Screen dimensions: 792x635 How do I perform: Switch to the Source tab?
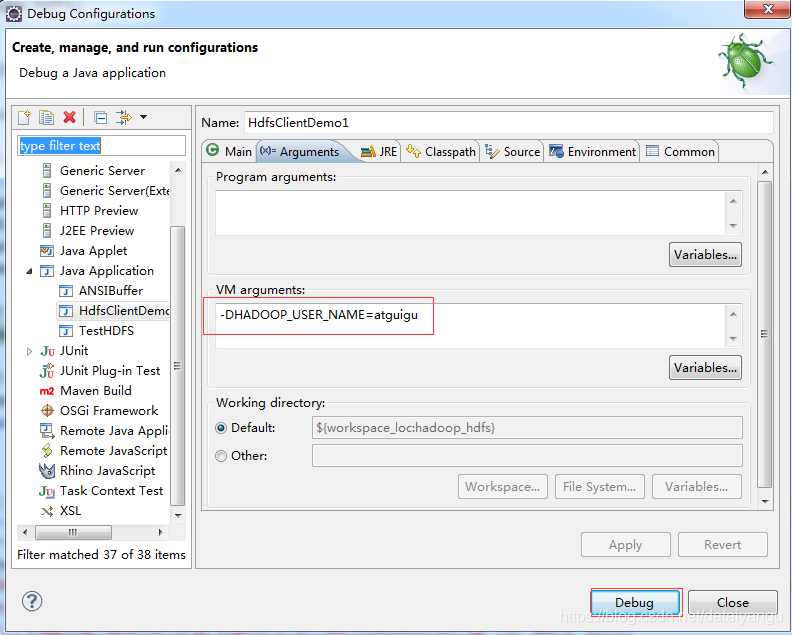tap(513, 152)
